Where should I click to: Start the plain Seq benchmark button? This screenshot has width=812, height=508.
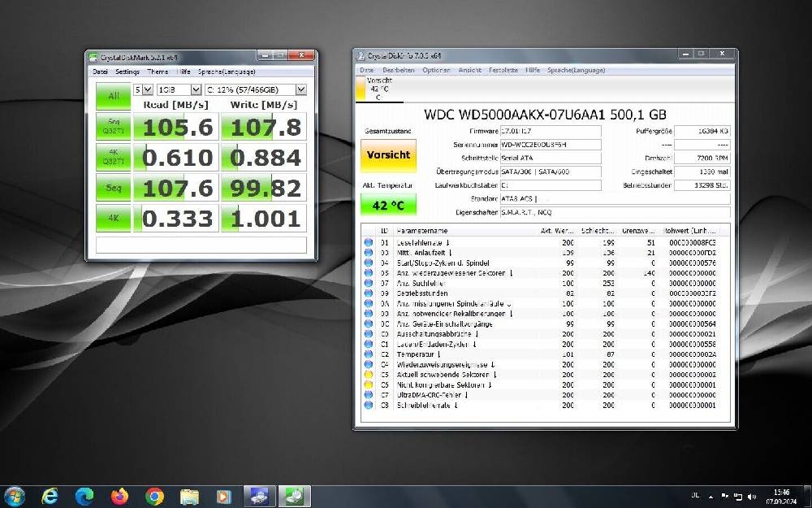point(113,188)
